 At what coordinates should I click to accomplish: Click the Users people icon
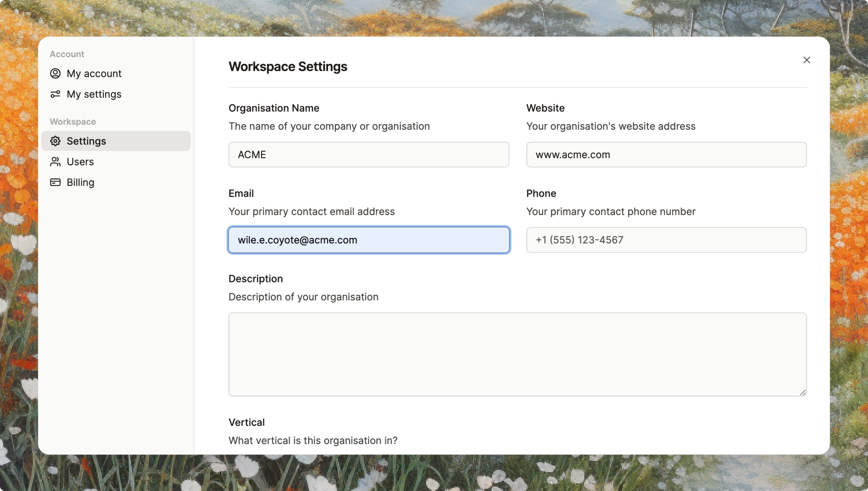(x=55, y=162)
